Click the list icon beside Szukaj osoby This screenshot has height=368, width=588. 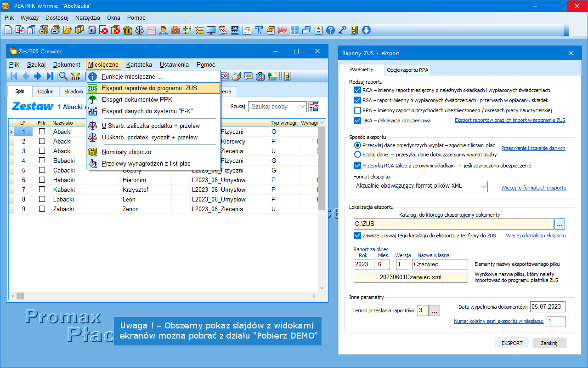click(314, 107)
